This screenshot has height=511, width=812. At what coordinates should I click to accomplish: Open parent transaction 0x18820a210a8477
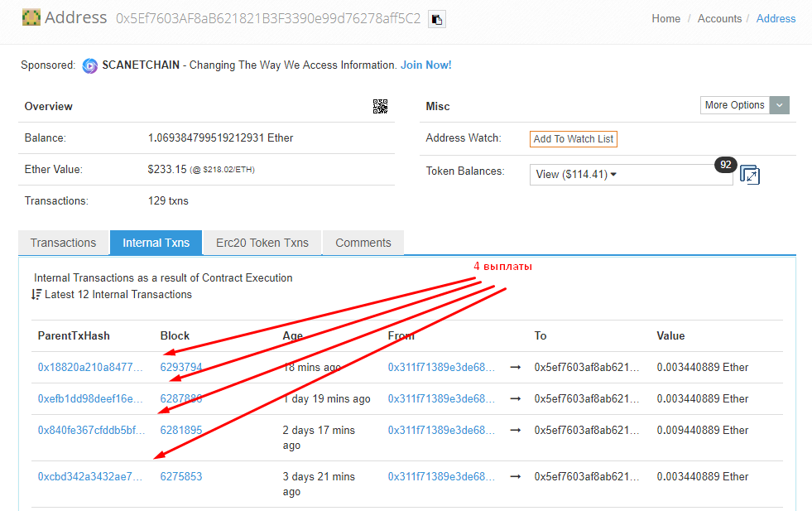[x=90, y=367]
